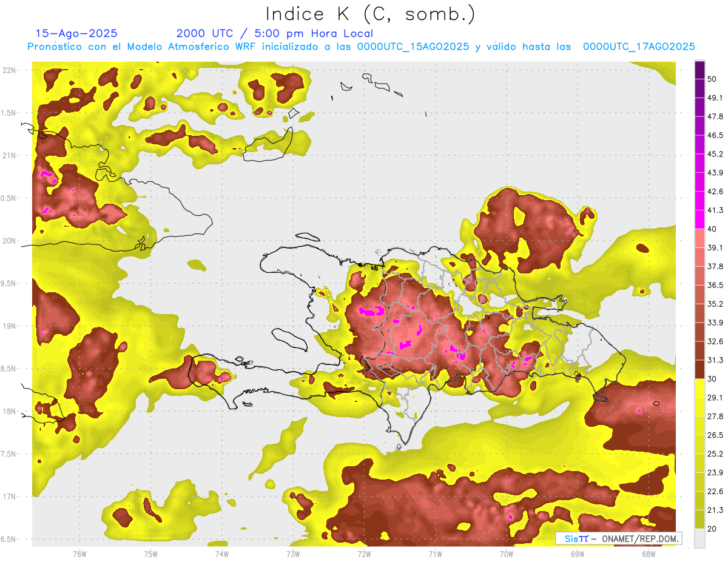Select the colorbar value "41.3"
Image resolution: width=728 pixels, height=562 pixels.
point(715,210)
